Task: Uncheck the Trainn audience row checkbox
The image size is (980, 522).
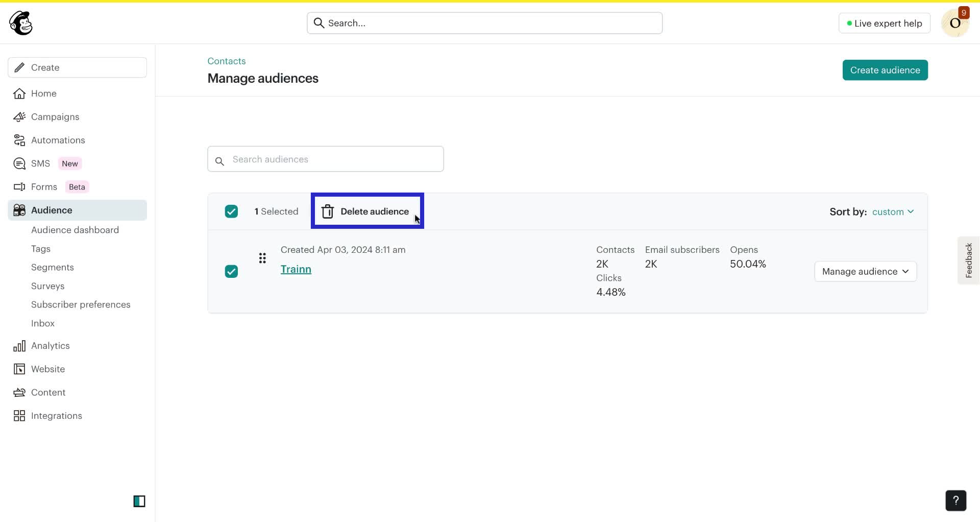Action: 231,271
